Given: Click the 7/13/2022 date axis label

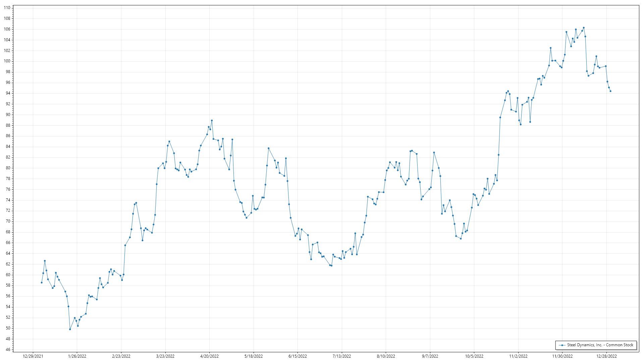Looking at the screenshot, I should tap(342, 356).
